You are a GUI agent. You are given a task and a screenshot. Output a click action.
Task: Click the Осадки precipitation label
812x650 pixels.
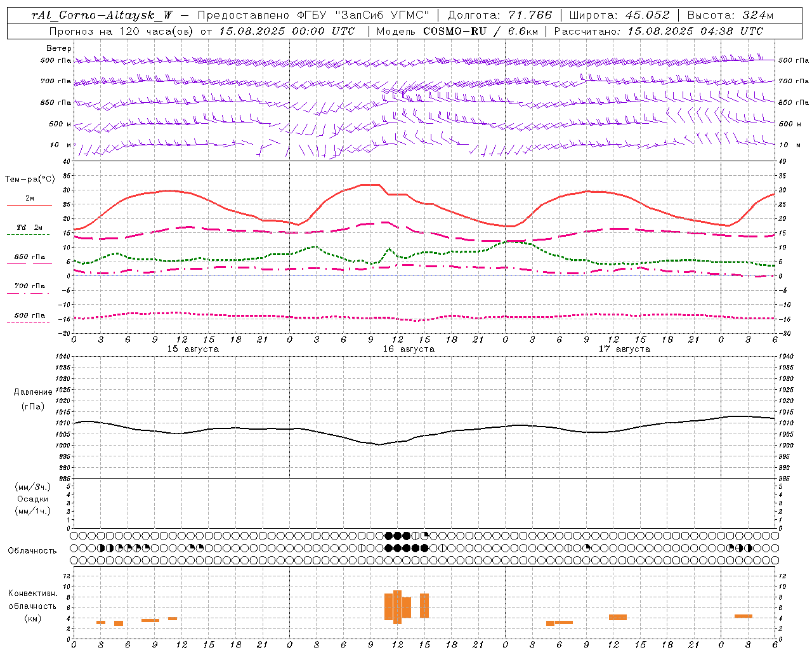(x=33, y=499)
